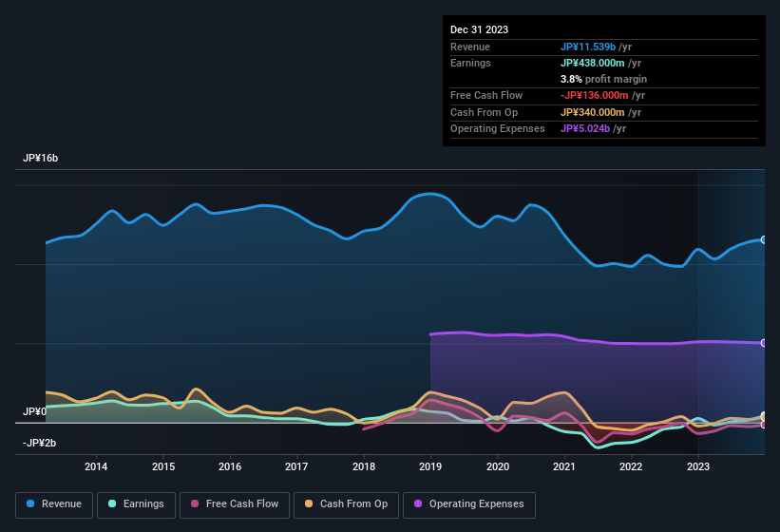Click the 2019 x-axis year label
Image resolution: width=780 pixels, height=532 pixels.
coord(430,466)
